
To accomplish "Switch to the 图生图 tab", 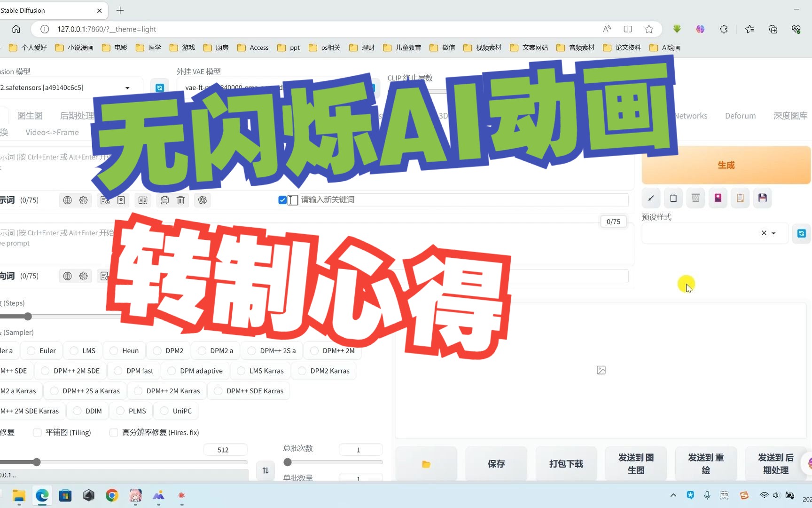I will click(x=30, y=116).
